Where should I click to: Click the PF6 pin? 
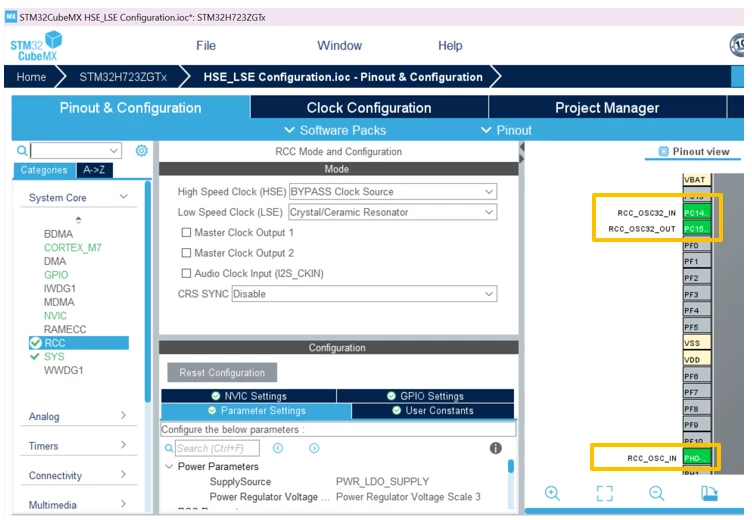[x=696, y=376]
